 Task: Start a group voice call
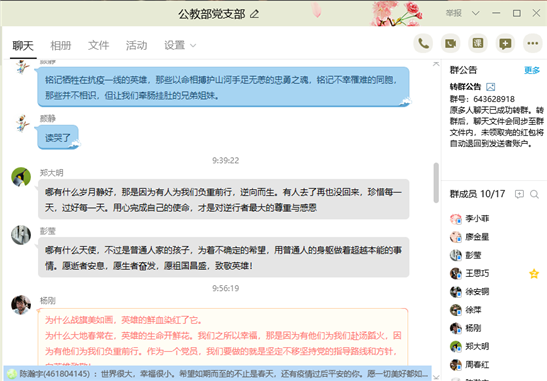tap(423, 44)
